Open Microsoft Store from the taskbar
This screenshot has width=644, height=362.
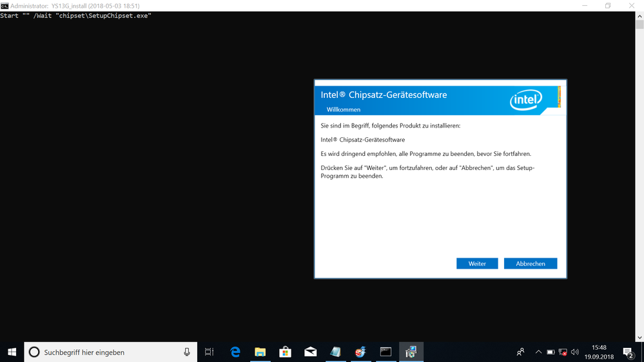click(285, 352)
